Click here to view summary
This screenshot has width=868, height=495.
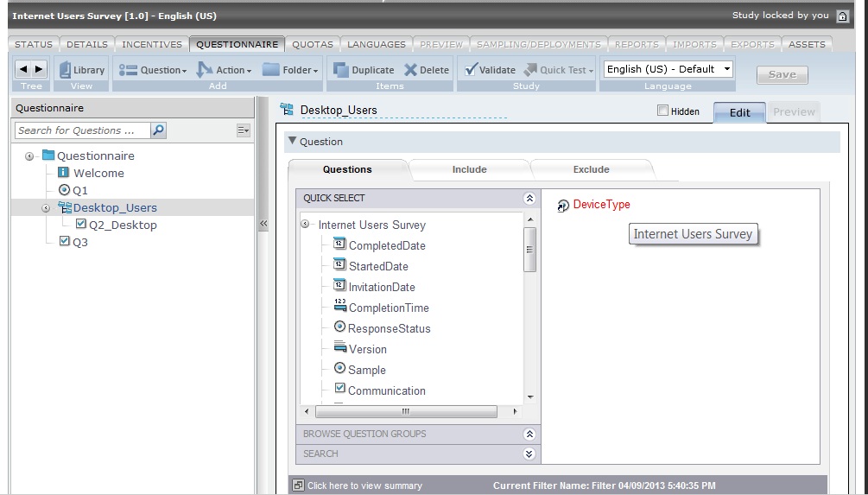(364, 485)
